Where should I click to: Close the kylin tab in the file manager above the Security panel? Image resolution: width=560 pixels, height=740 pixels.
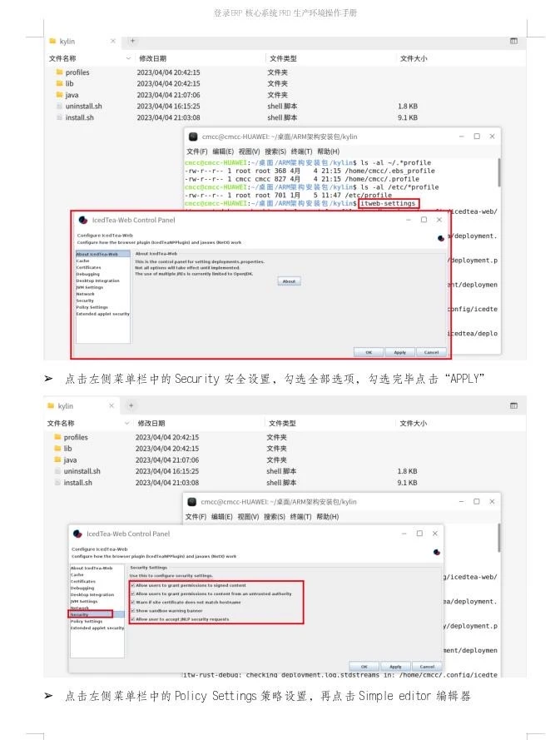pyautogui.click(x=112, y=405)
